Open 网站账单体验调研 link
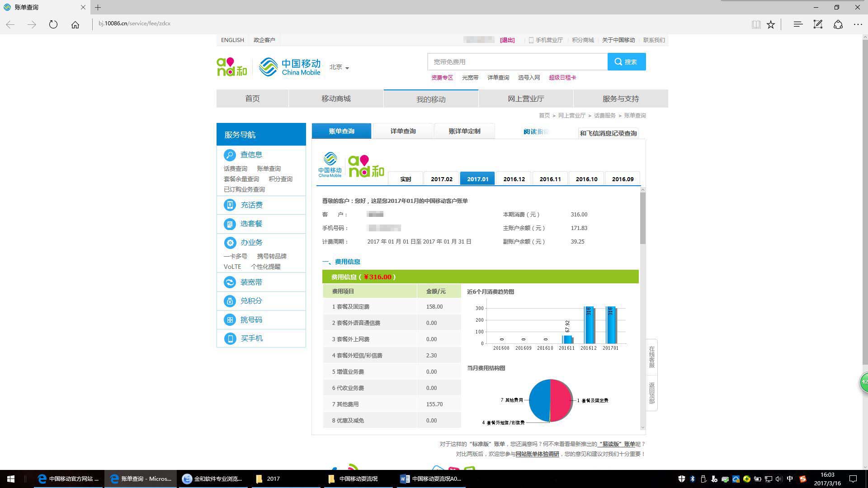Screen dimensions: 868x488 pos(537,454)
